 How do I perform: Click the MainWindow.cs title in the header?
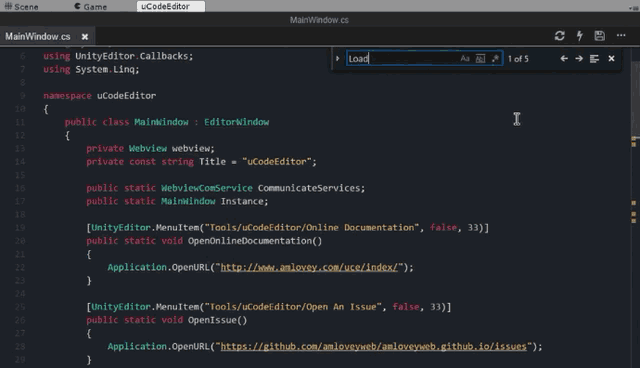pyautogui.click(x=319, y=20)
